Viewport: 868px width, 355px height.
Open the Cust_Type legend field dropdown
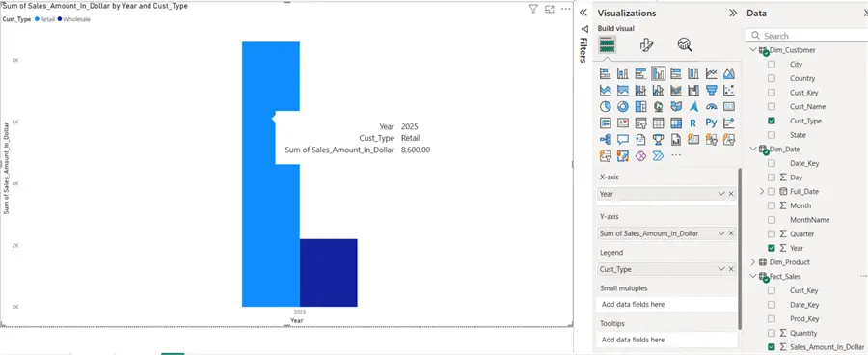tap(721, 269)
